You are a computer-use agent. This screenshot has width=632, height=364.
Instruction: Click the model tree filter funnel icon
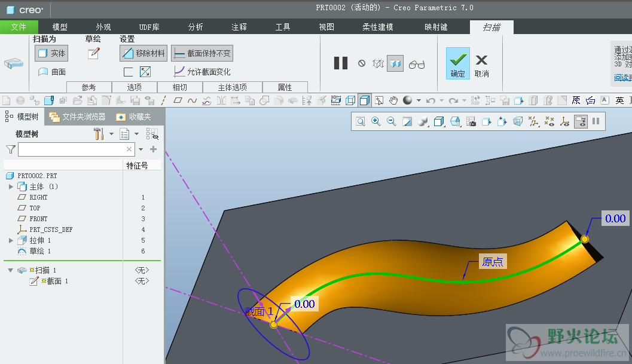(x=11, y=149)
